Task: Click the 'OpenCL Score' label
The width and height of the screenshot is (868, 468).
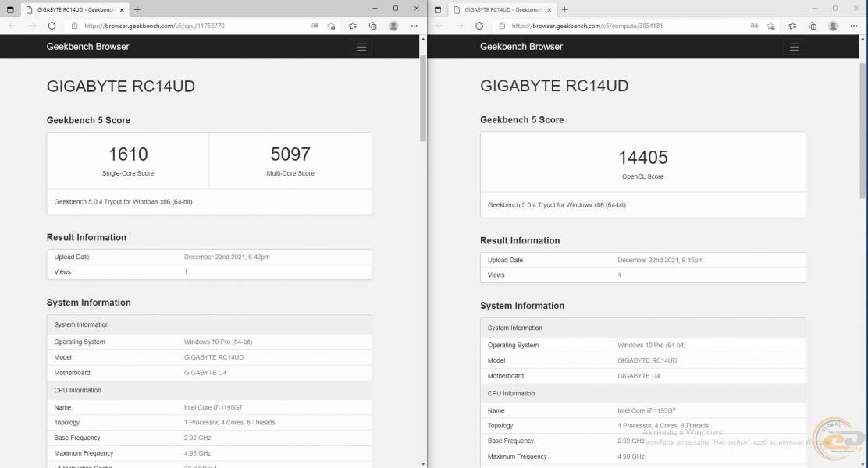Action: (642, 176)
